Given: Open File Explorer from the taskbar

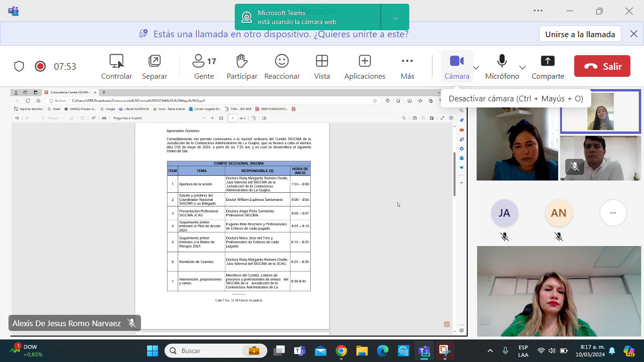Looking at the screenshot, I should pyautogui.click(x=362, y=351).
